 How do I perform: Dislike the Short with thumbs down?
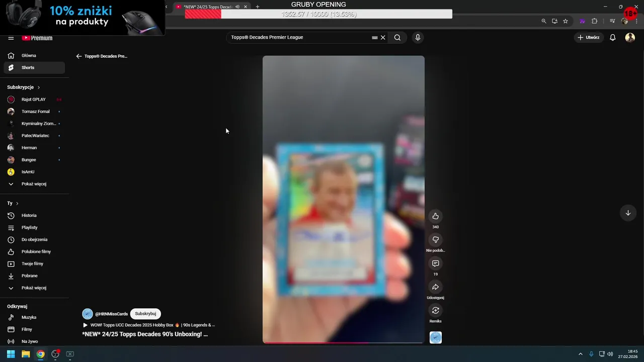point(436,240)
